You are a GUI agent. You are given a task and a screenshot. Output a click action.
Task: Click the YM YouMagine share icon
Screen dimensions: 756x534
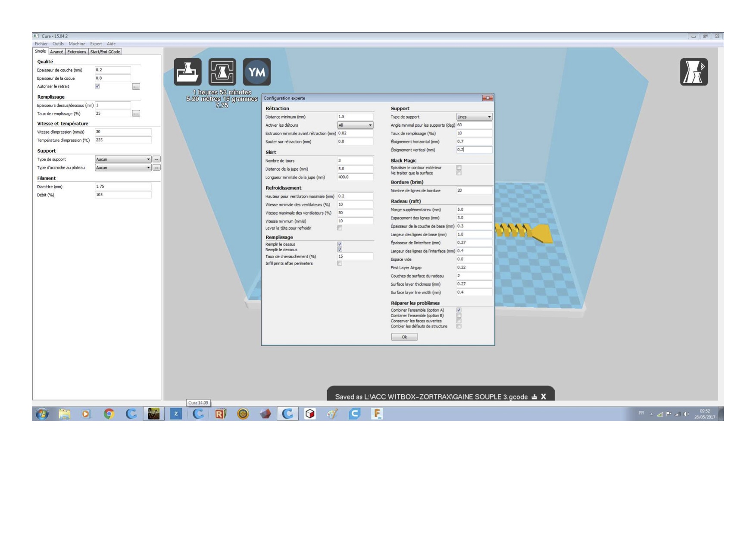pyautogui.click(x=257, y=72)
